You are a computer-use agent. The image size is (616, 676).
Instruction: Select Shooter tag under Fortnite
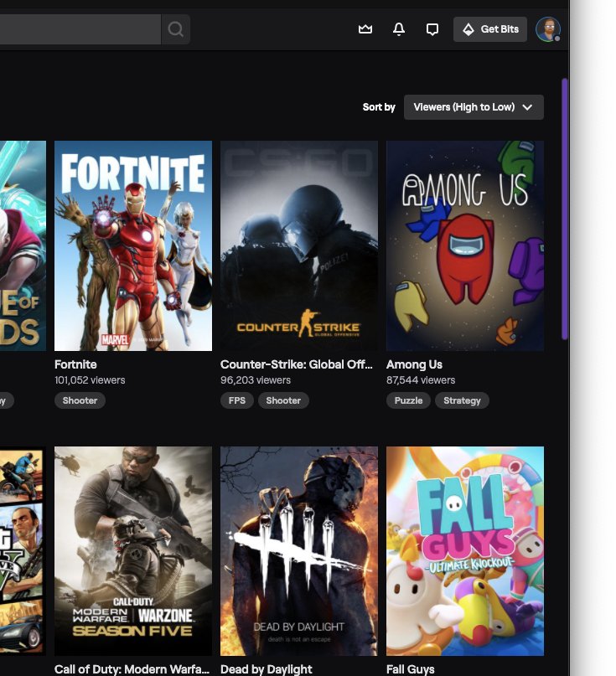click(80, 400)
